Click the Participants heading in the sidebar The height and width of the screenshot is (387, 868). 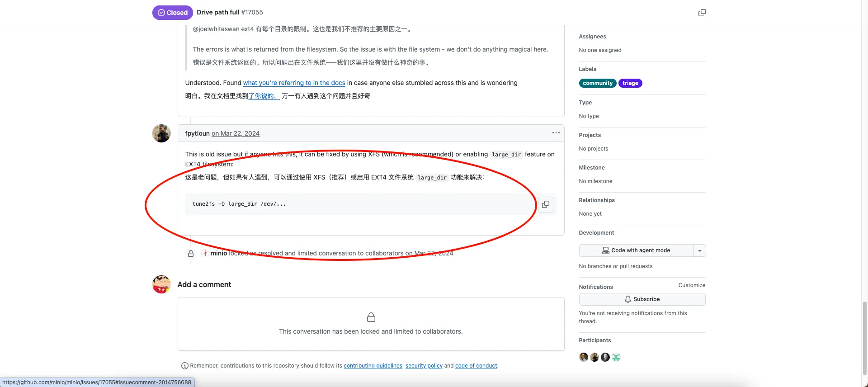point(594,340)
